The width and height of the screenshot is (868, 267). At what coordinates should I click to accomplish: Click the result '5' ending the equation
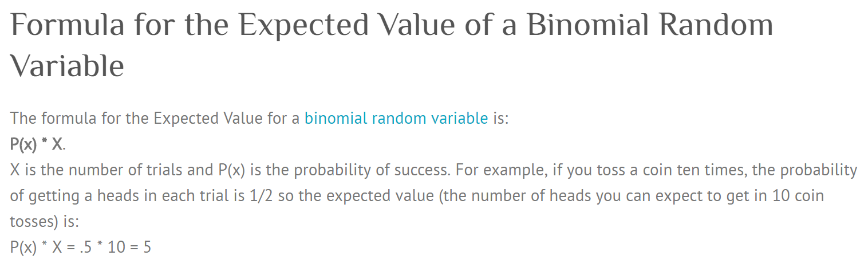[x=147, y=248]
